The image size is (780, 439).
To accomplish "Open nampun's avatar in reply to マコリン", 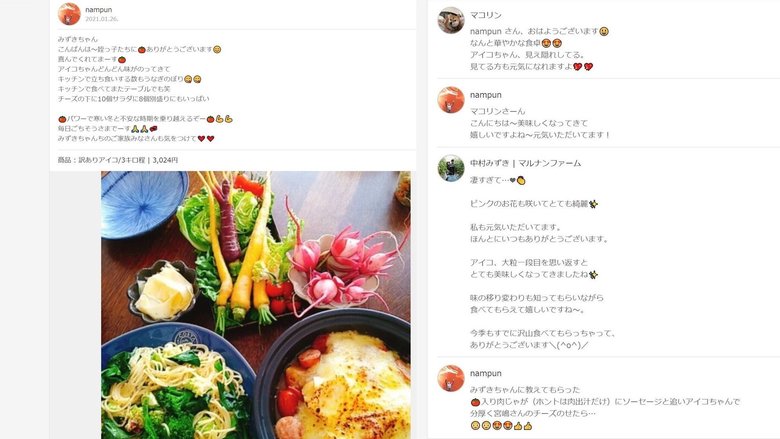I will (x=451, y=100).
